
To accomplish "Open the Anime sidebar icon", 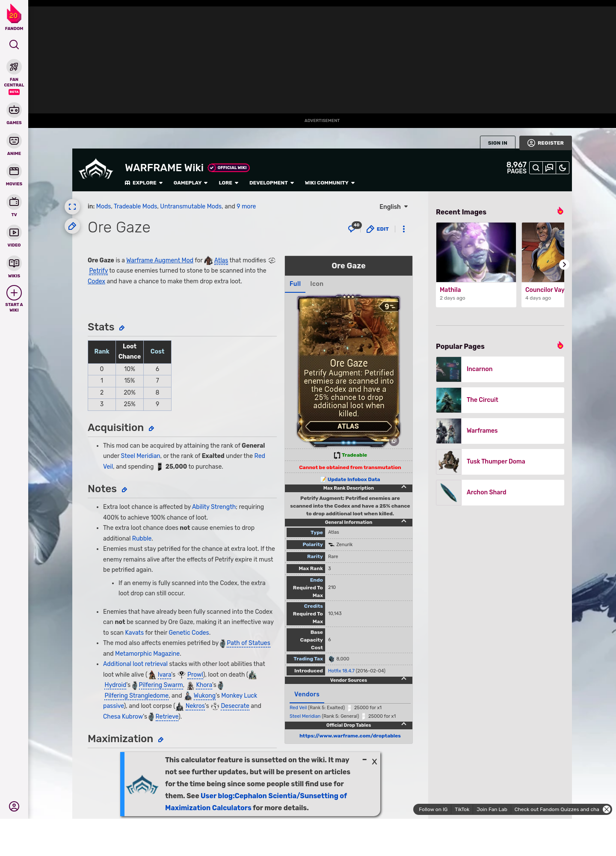I will pos(14,141).
